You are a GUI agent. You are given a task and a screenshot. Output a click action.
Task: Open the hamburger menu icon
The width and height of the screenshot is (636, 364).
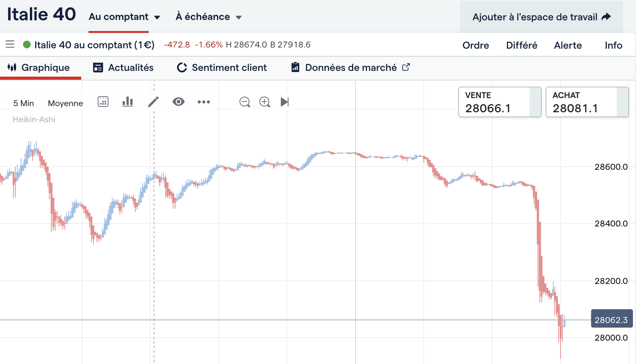[10, 44]
